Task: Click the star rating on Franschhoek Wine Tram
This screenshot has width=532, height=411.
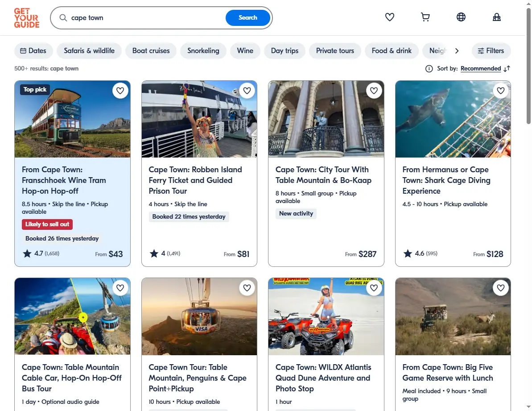Action: 41,253
